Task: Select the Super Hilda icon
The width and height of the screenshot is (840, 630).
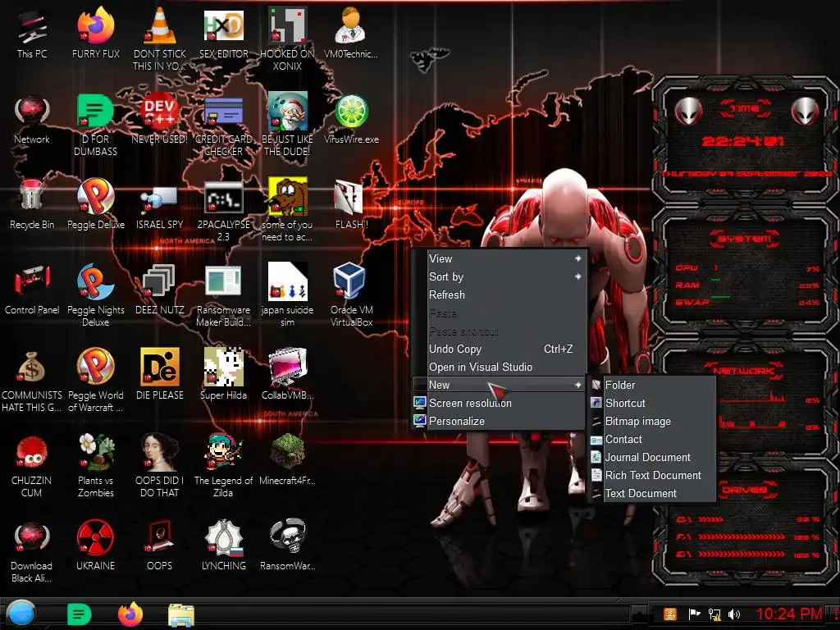Action: coord(223,374)
